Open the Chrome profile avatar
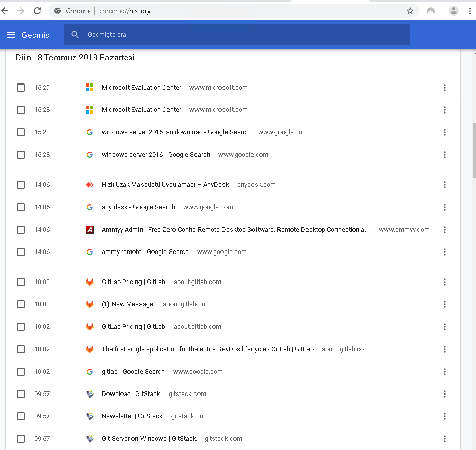The height and width of the screenshot is (450, 476). (x=453, y=11)
